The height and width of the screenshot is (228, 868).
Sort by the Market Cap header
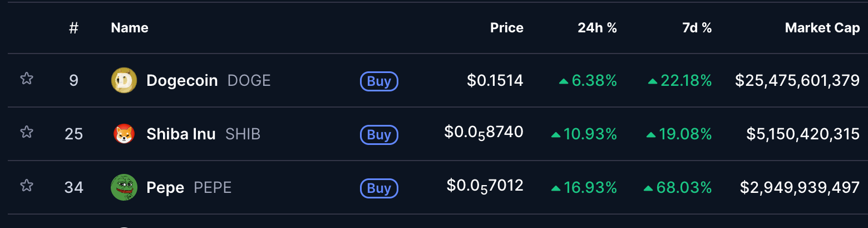[822, 28]
